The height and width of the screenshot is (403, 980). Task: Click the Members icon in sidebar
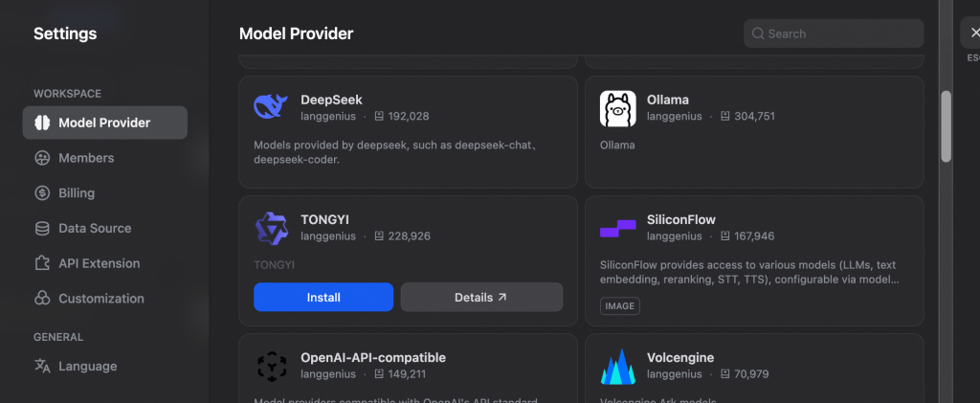coord(42,158)
